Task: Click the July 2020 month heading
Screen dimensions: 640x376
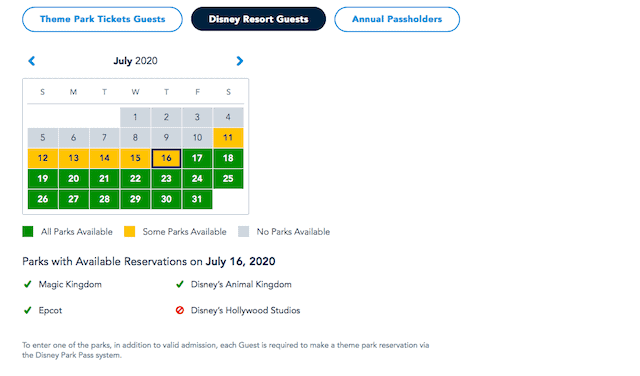Action: pyautogui.click(x=136, y=61)
